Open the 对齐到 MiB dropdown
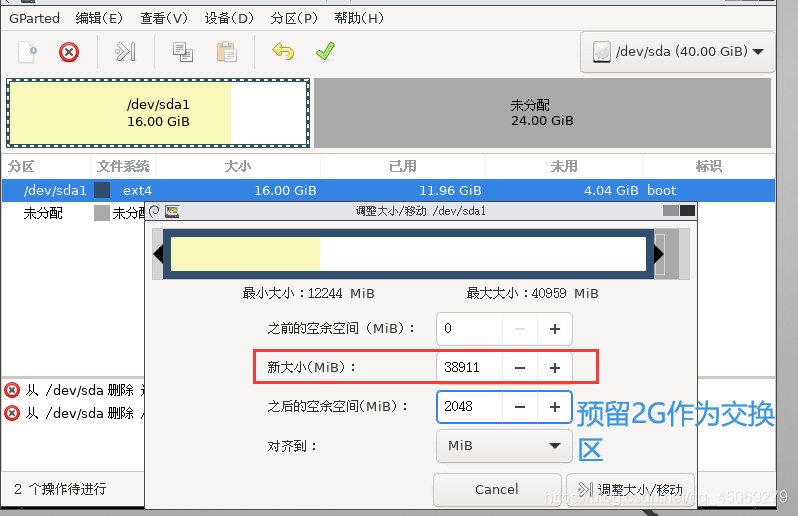The height and width of the screenshot is (516, 798). pyautogui.click(x=504, y=446)
